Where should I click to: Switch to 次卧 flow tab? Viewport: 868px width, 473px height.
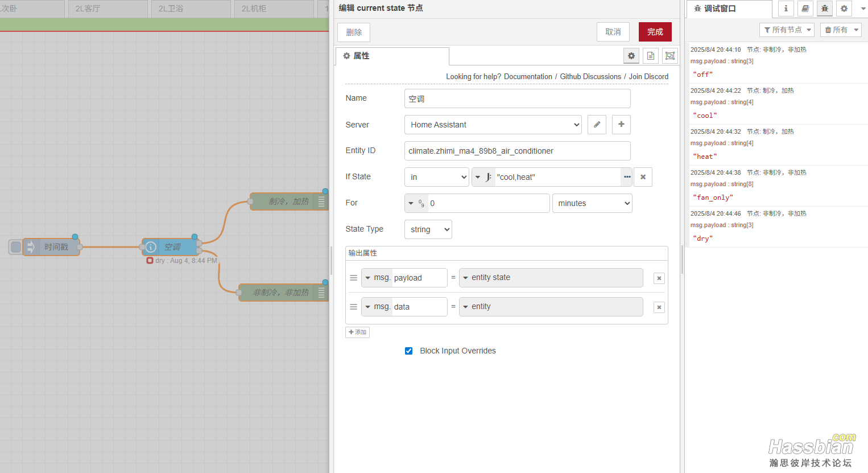(x=32, y=9)
